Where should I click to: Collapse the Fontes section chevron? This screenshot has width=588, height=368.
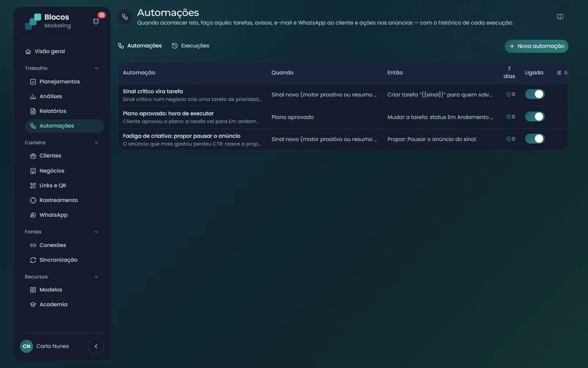tap(96, 232)
